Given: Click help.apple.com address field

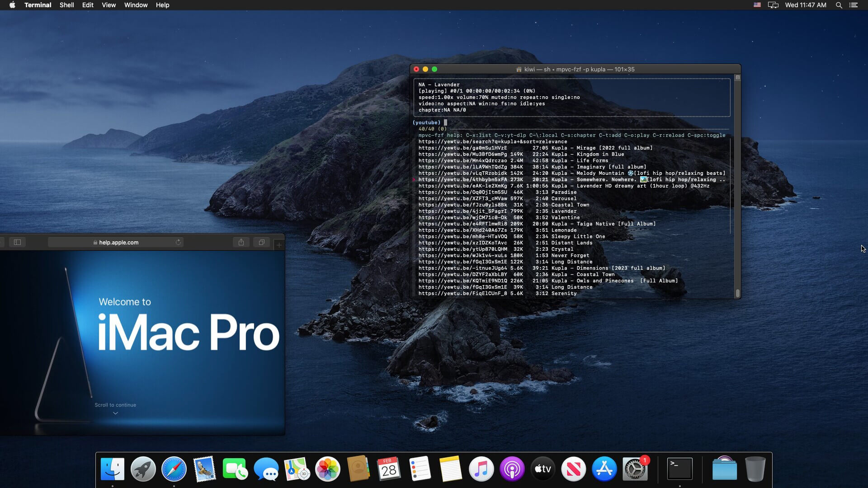Looking at the screenshot, I should pos(118,242).
